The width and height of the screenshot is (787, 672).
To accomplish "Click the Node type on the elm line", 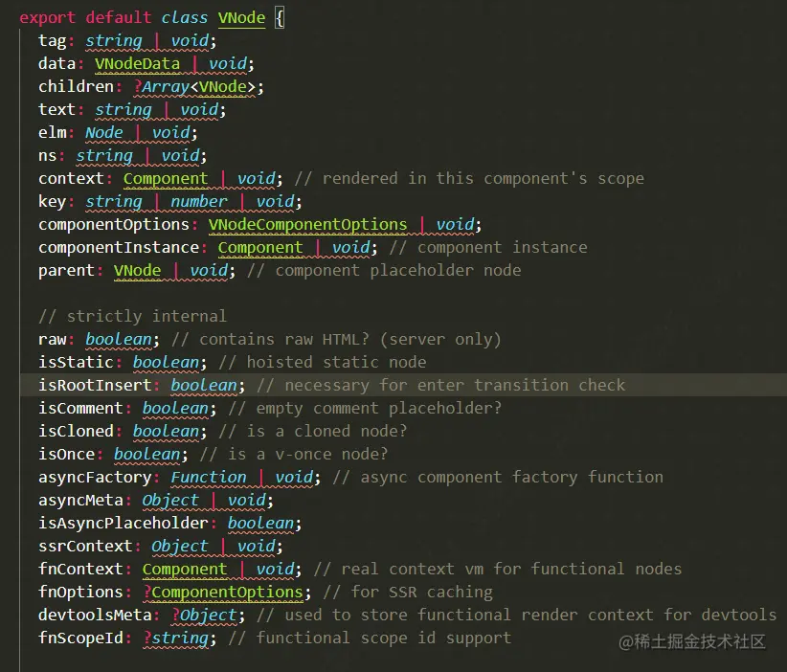I will point(104,132).
